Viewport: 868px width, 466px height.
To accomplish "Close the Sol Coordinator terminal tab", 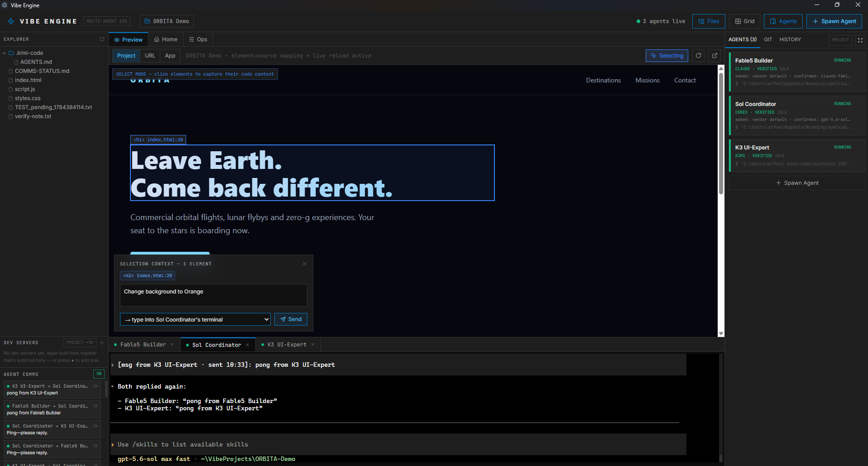I will (247, 345).
